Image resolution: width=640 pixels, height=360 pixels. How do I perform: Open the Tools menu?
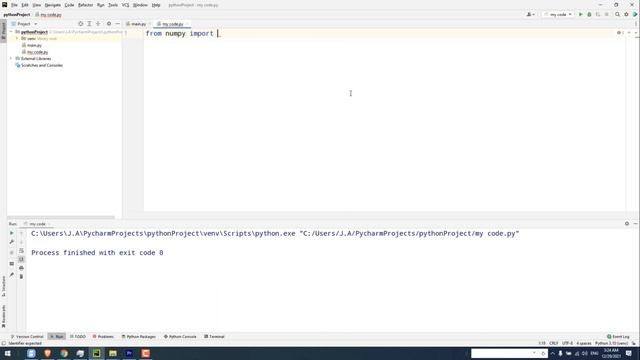point(113,5)
